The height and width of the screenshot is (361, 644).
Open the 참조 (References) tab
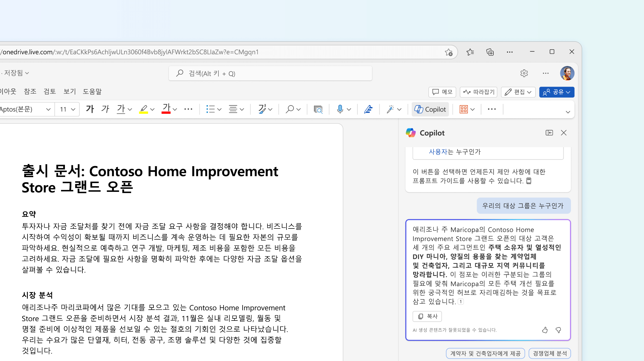tap(30, 91)
